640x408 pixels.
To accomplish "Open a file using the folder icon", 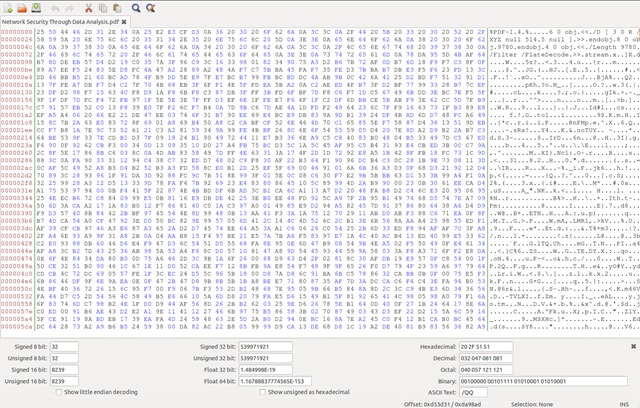I will (22, 8).
